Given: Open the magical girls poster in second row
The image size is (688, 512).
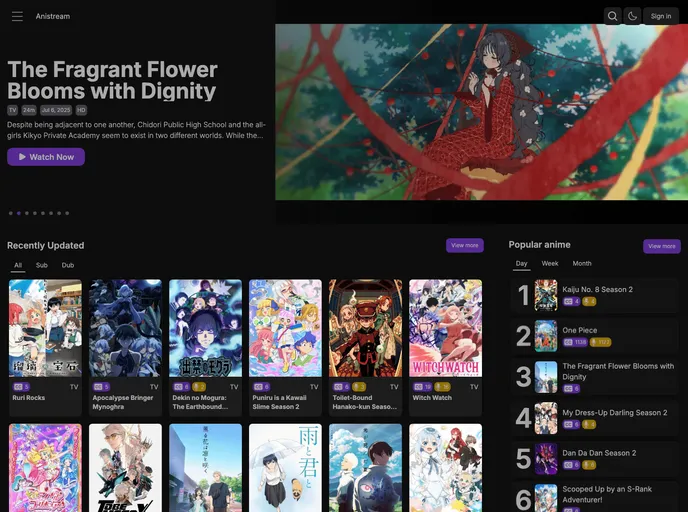Looking at the screenshot, I should coord(45,468).
